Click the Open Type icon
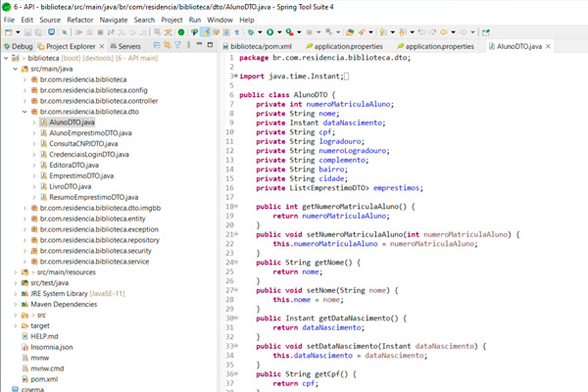The height and width of the screenshot is (392, 588). pyautogui.click(x=350, y=32)
